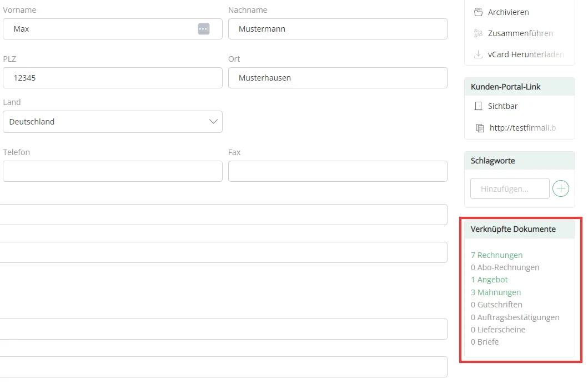Click the http://testfirmali portal link

tap(522, 128)
